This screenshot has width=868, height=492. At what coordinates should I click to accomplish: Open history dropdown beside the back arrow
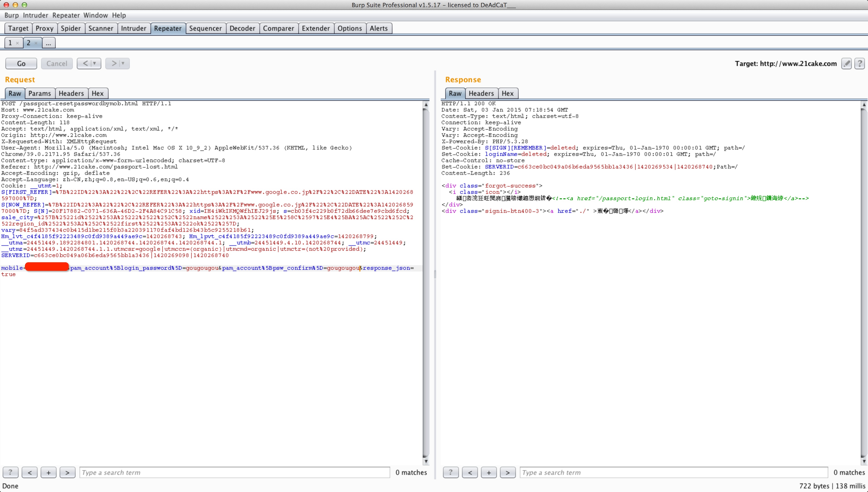pyautogui.click(x=95, y=63)
